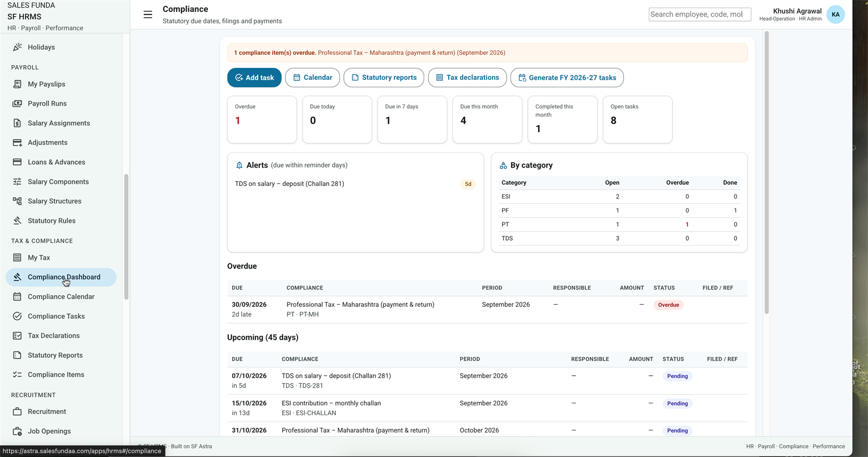Open Payroll Runs via its cash icon
Screen dimensions: 868x457
pos(17,104)
